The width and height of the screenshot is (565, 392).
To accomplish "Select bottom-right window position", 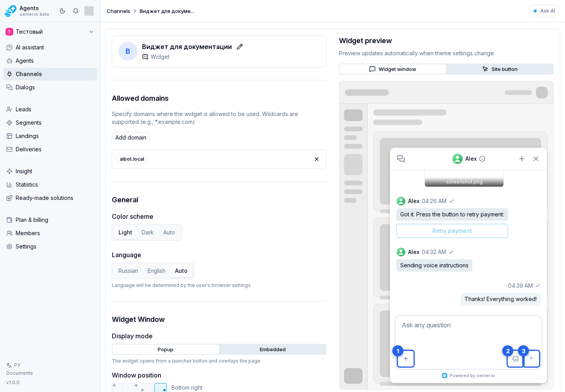I will tap(160, 387).
